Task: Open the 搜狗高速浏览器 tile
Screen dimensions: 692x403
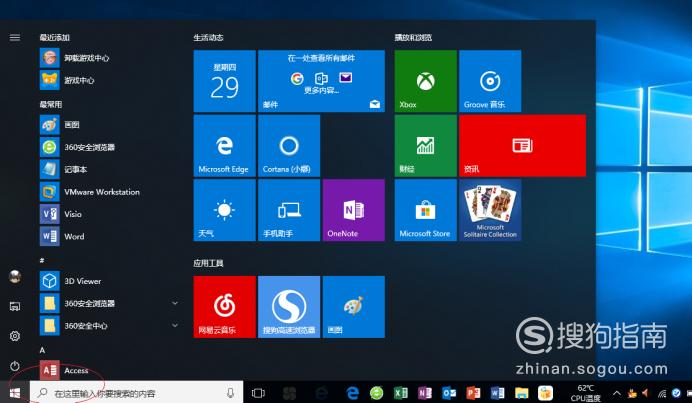Action: point(289,307)
